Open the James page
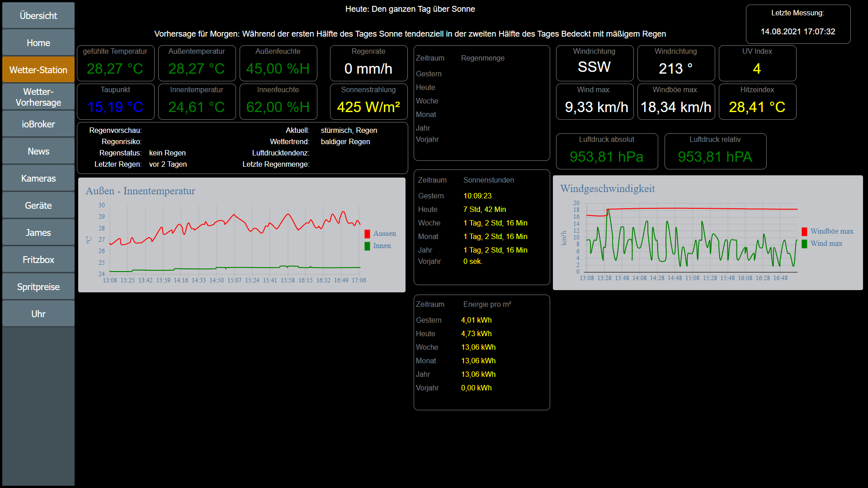 coord(38,233)
